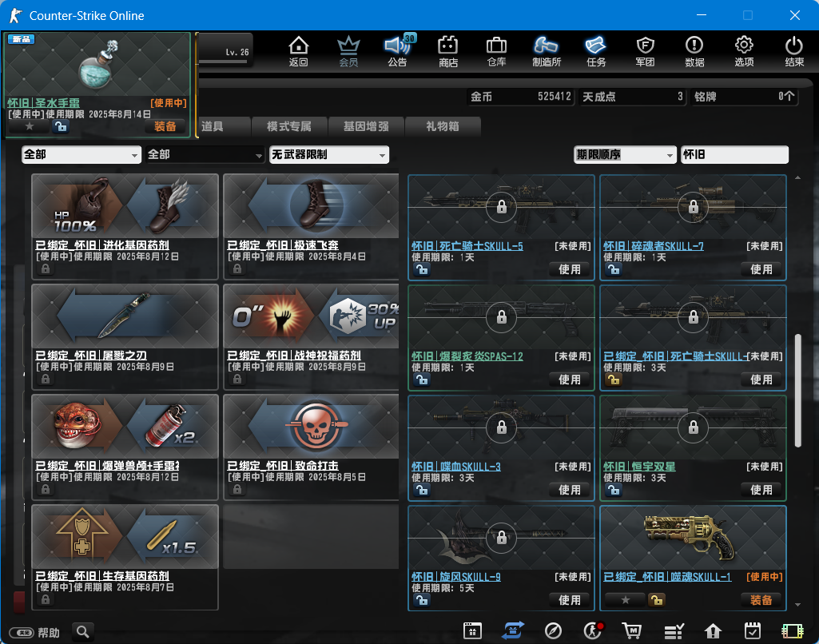
Task: Click the favorite star on 噬魂SKULL-1 card
Action: (x=625, y=600)
